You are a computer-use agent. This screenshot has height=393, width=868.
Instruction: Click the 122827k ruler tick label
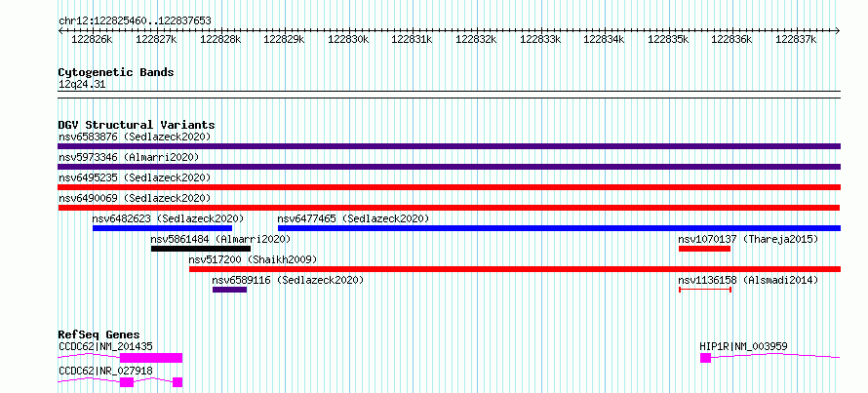(156, 39)
